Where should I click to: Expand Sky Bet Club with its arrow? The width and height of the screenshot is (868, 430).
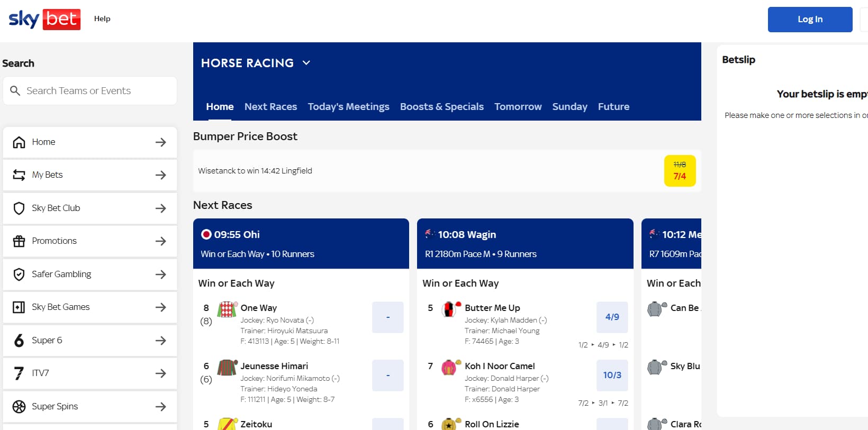point(161,208)
